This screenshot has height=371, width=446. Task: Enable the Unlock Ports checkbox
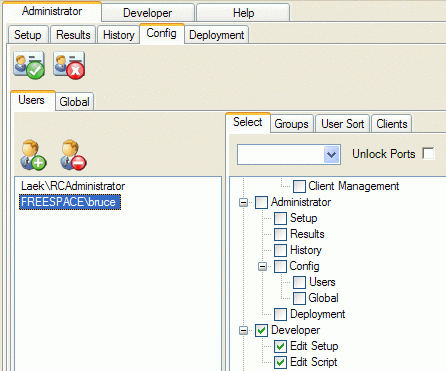(428, 154)
